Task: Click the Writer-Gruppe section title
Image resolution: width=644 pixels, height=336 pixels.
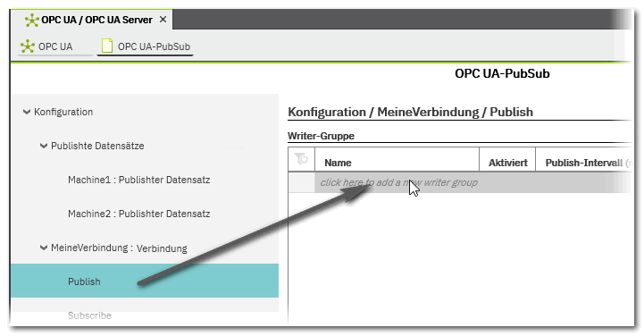Action: [x=321, y=136]
